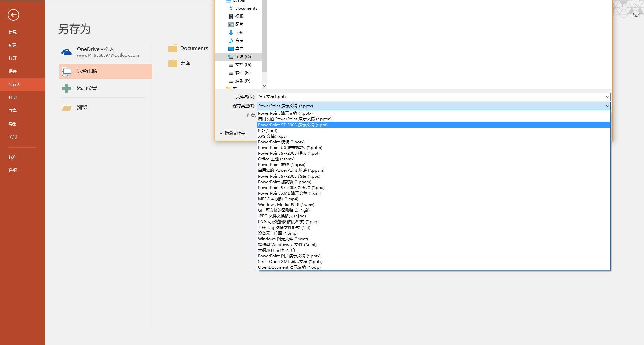The width and height of the screenshot is (644, 345).
Task: Open the Documents recent folder
Action: [x=188, y=49]
